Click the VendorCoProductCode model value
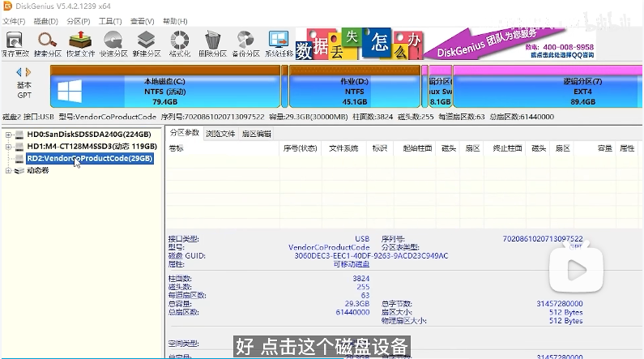 coord(329,247)
